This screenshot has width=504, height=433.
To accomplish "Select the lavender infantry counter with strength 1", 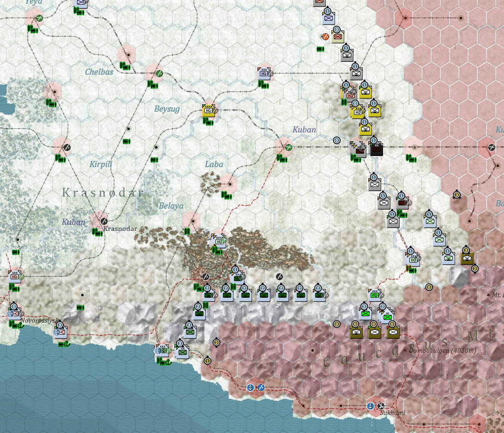I will click(329, 18).
